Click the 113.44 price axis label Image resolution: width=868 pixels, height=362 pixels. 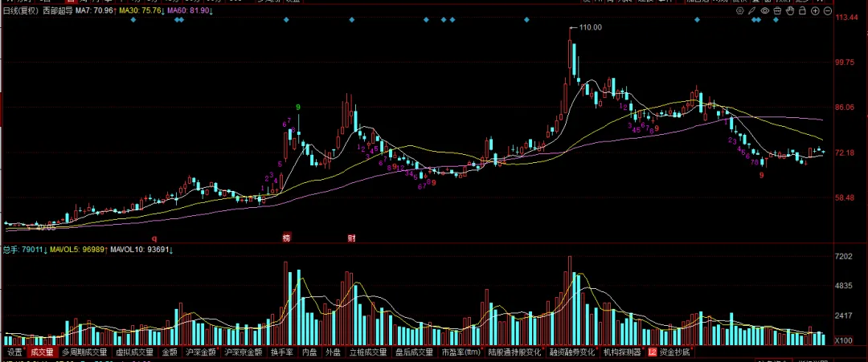[847, 18]
